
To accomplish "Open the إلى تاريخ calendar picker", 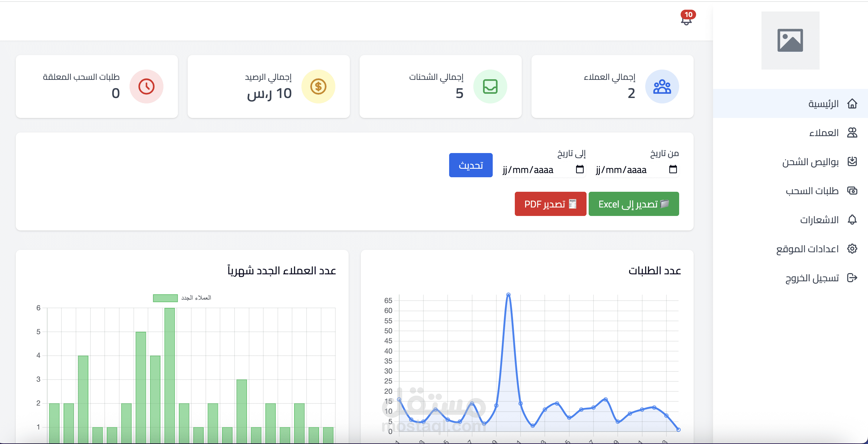I will (x=580, y=169).
